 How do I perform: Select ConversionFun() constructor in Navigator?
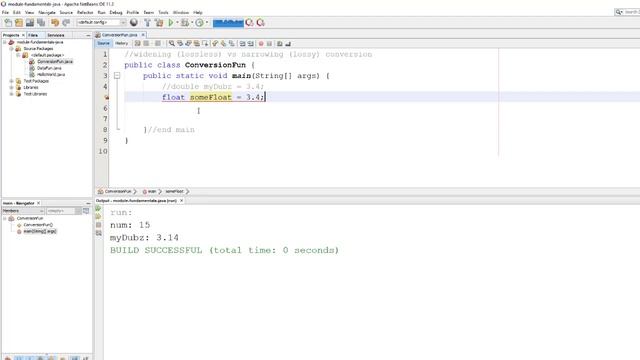pos(38,225)
